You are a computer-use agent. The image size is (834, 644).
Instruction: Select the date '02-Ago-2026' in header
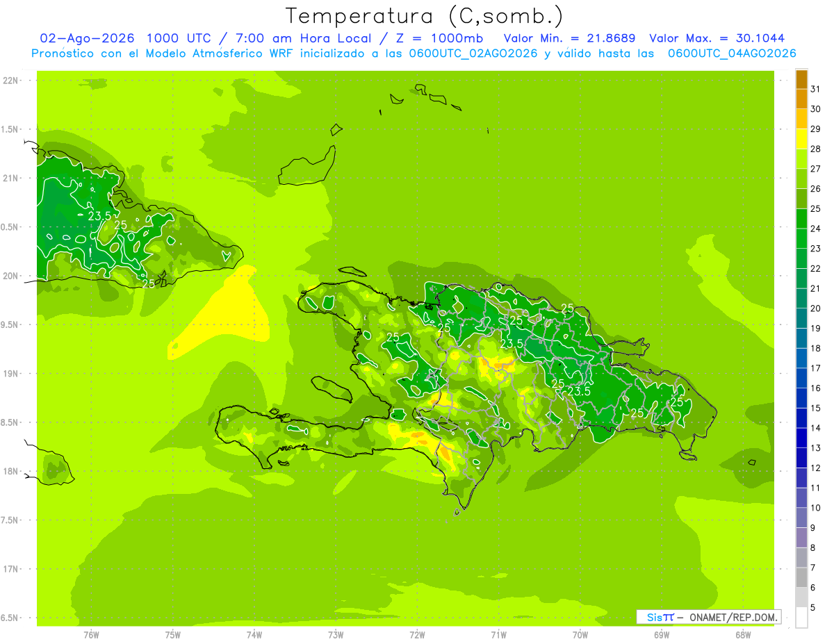(x=87, y=38)
